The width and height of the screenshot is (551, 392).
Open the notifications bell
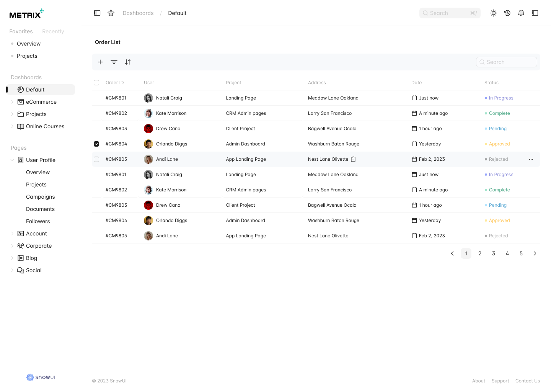point(521,13)
